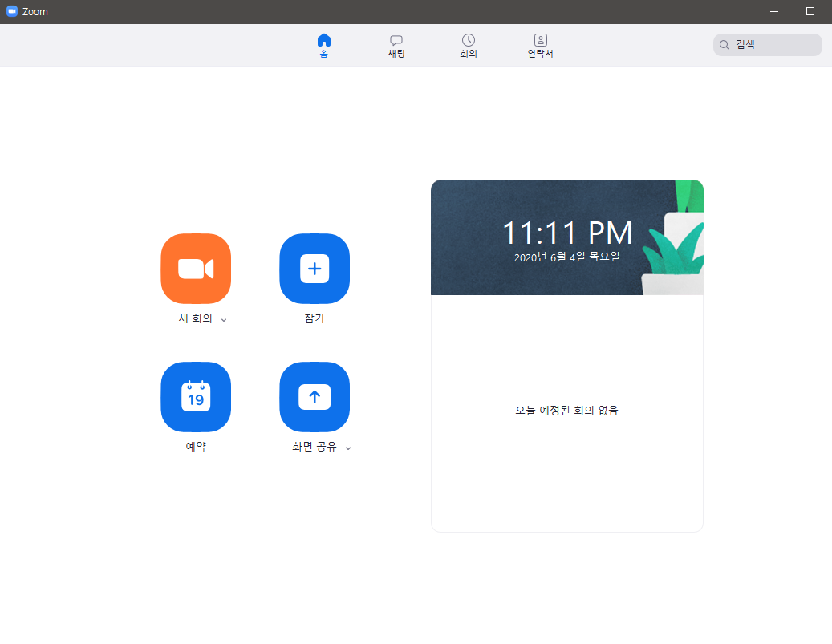Open the 연락처 contacts tab
832x644 pixels.
(540, 46)
